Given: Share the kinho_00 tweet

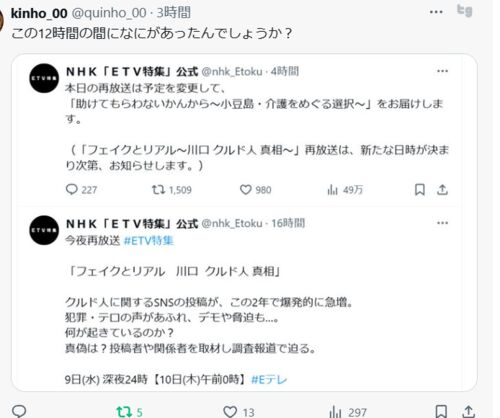Looking at the screenshot, I should click(x=468, y=412).
